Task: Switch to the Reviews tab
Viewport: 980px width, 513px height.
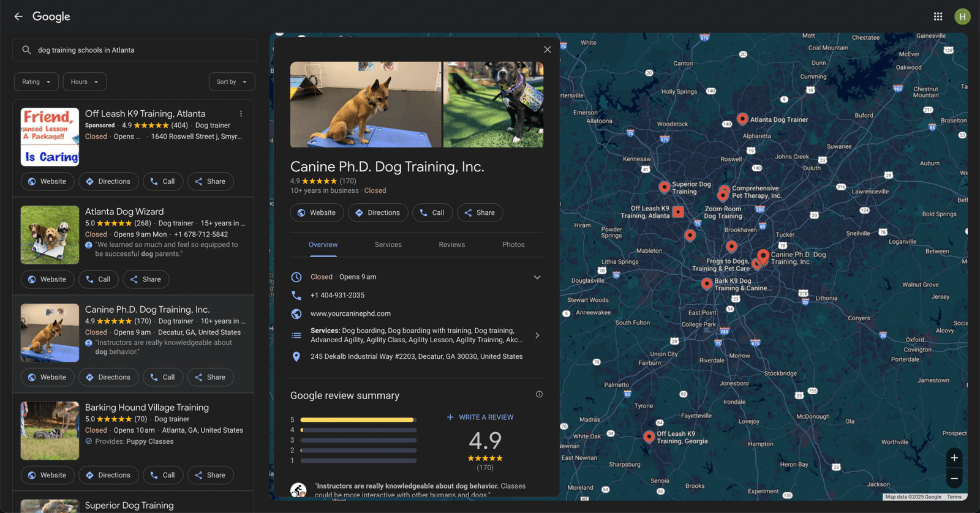Action: [x=452, y=245]
